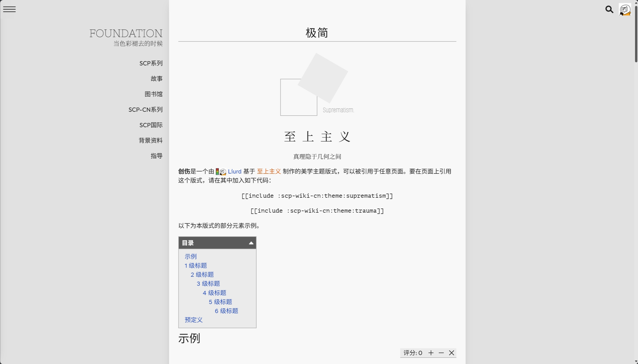Open the user avatar in top corner
This screenshot has height=364, width=638.
(625, 10)
